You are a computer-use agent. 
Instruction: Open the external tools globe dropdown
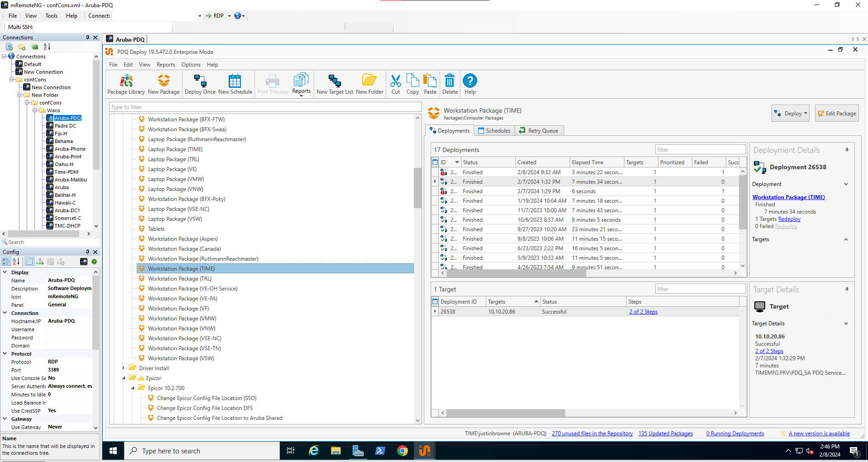pos(240,16)
